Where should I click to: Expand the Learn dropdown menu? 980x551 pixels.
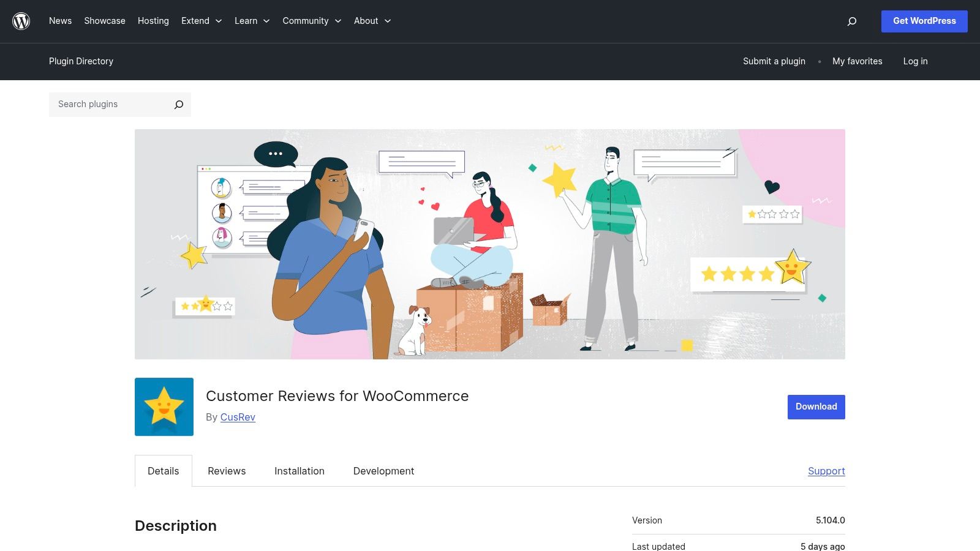point(252,21)
